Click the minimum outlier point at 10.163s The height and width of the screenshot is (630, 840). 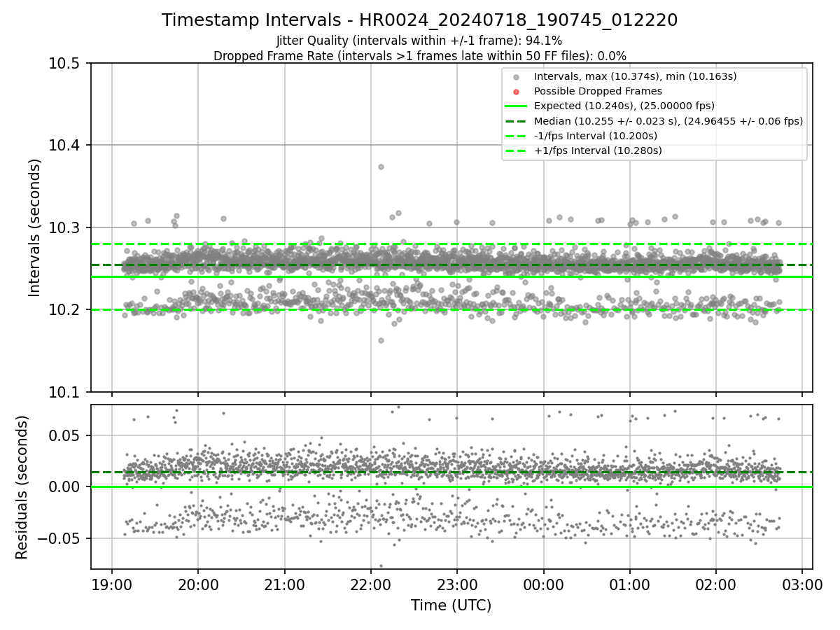pos(381,340)
